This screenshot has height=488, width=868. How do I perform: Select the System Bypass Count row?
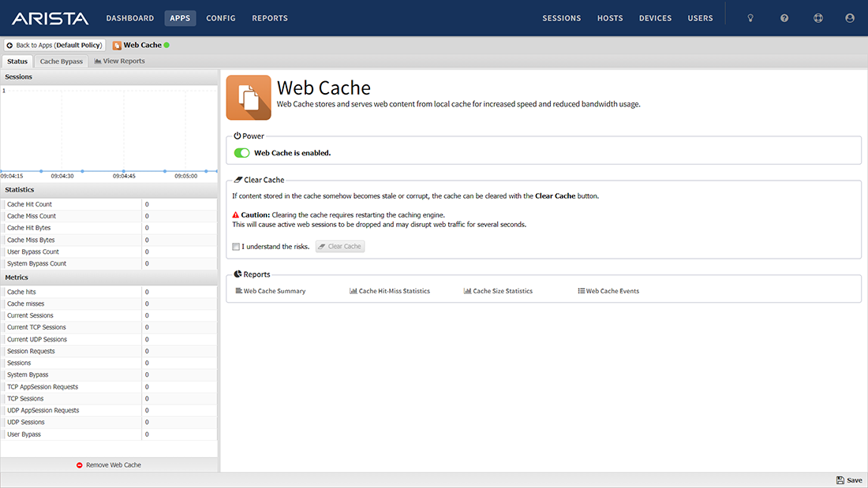point(109,264)
